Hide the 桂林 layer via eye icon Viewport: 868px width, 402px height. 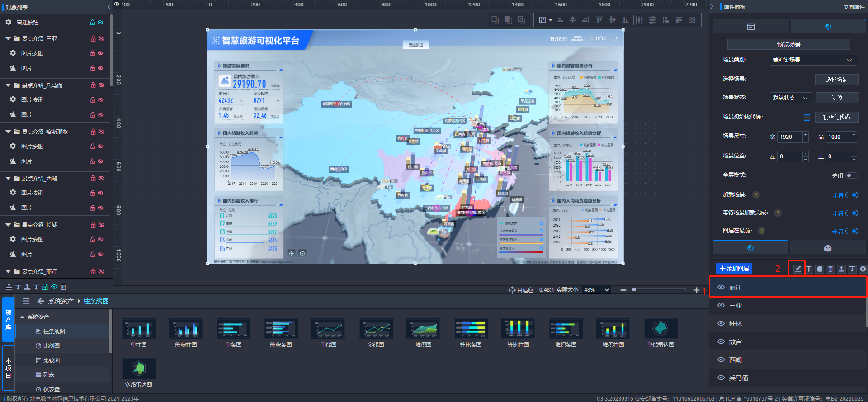[x=721, y=324]
